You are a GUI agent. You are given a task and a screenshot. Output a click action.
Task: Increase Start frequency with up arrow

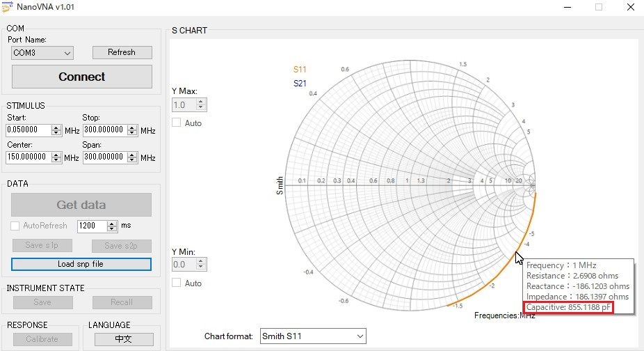(x=56, y=127)
